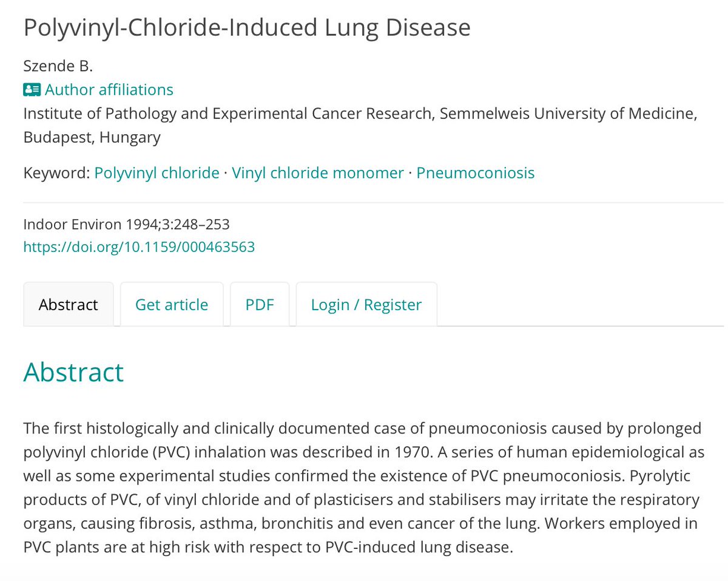Open the Get article tab

coord(172,304)
